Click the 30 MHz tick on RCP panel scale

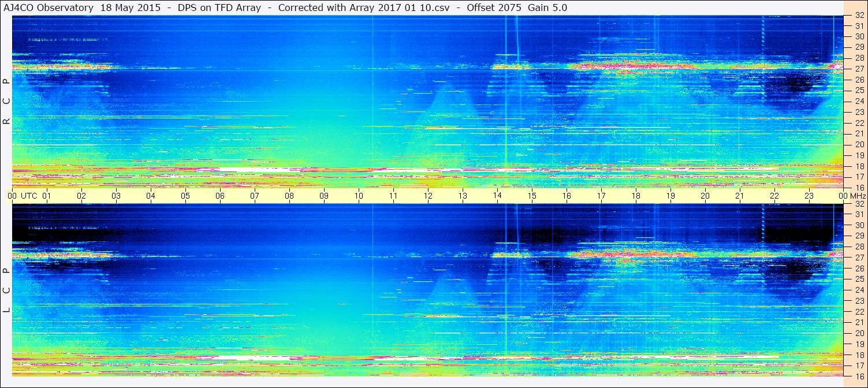(859, 36)
